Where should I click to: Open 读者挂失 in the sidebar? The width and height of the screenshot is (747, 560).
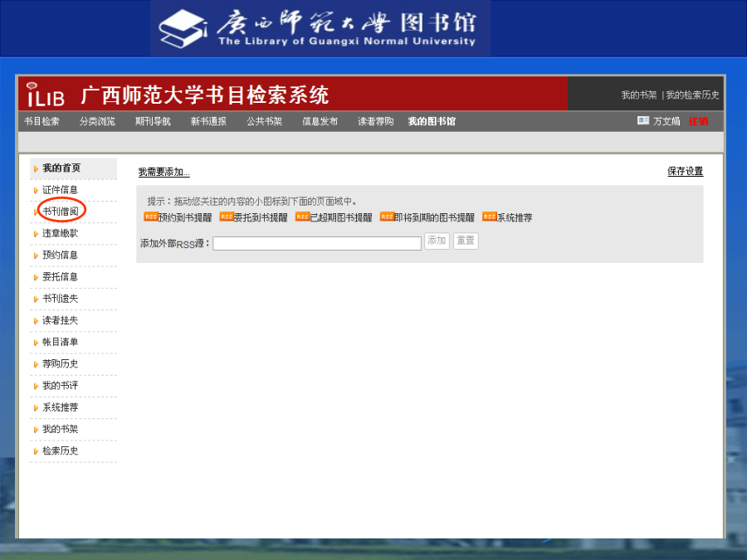tap(60, 320)
